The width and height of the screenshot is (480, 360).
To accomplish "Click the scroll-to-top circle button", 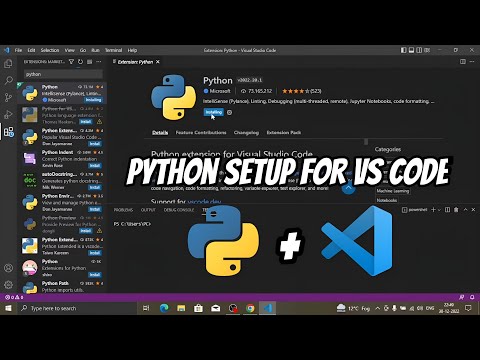I will [349, 189].
